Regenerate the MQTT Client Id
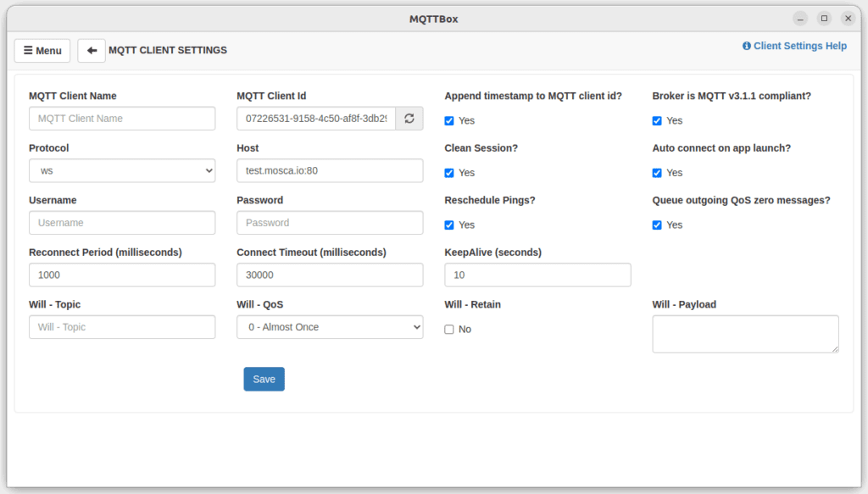Screen dimensions: 868x494 tap(409, 118)
